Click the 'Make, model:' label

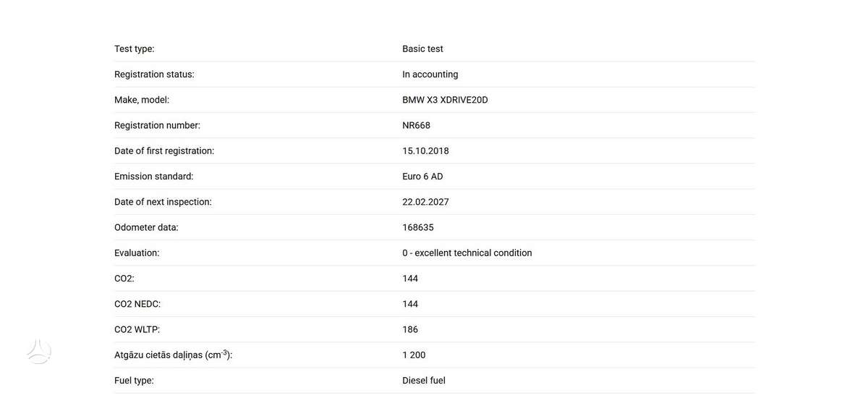click(142, 100)
